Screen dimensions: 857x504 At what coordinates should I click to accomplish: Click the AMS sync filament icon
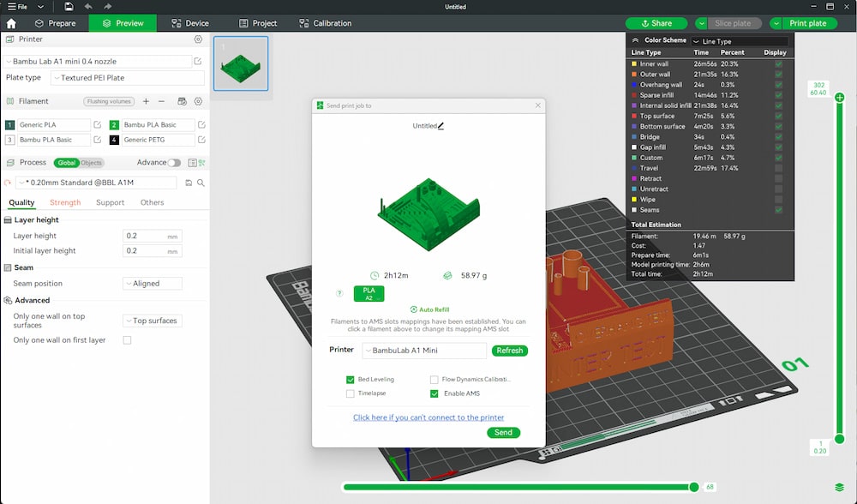(182, 101)
